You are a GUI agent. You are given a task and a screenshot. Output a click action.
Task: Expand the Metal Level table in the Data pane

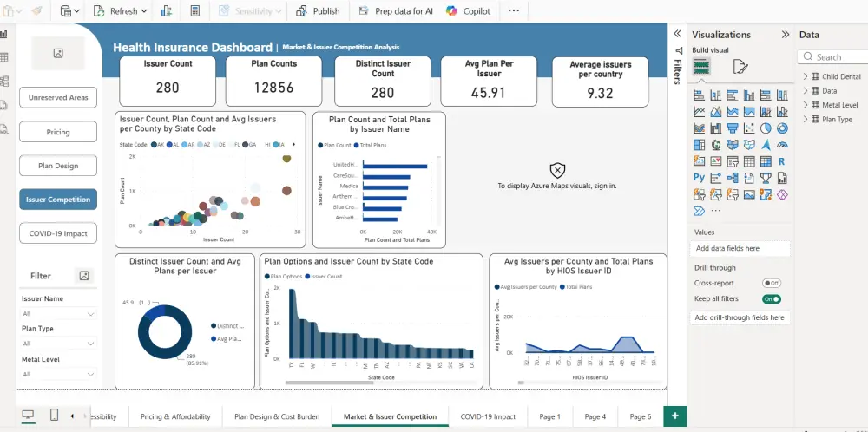click(806, 105)
